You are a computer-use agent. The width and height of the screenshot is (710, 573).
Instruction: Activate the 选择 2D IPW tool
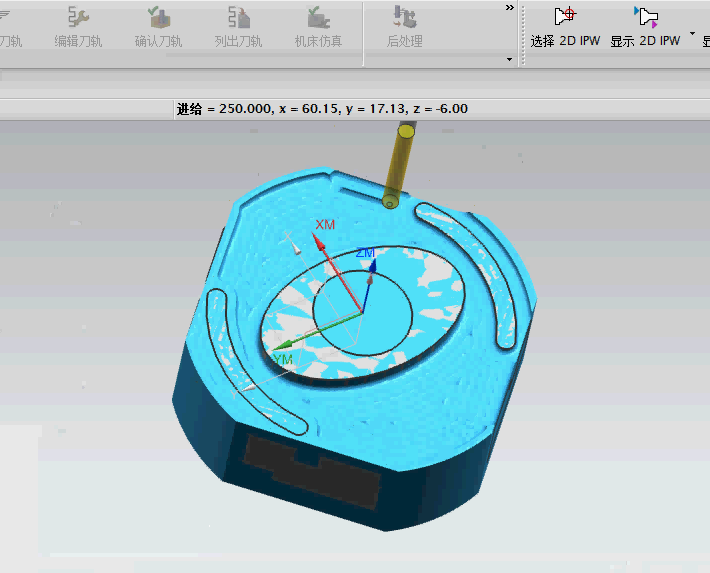566,26
